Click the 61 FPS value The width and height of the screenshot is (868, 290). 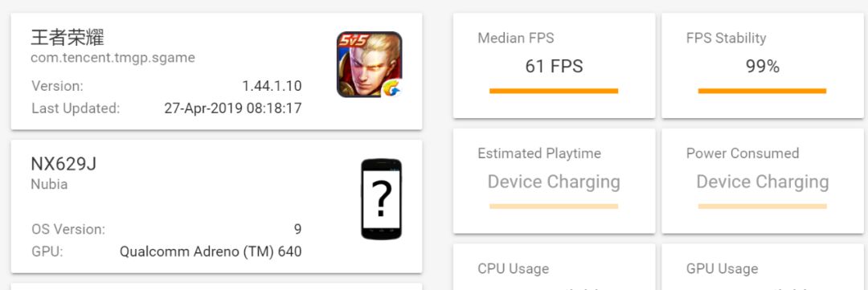pyautogui.click(x=554, y=67)
